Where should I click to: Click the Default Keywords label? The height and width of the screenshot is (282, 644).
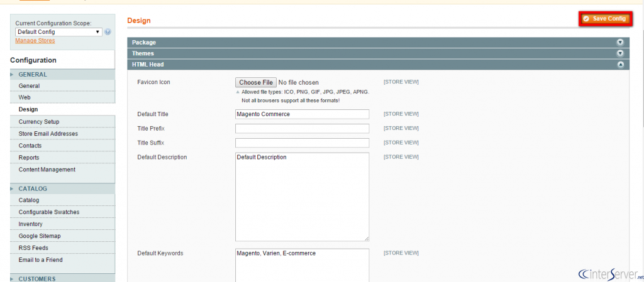[x=160, y=253]
